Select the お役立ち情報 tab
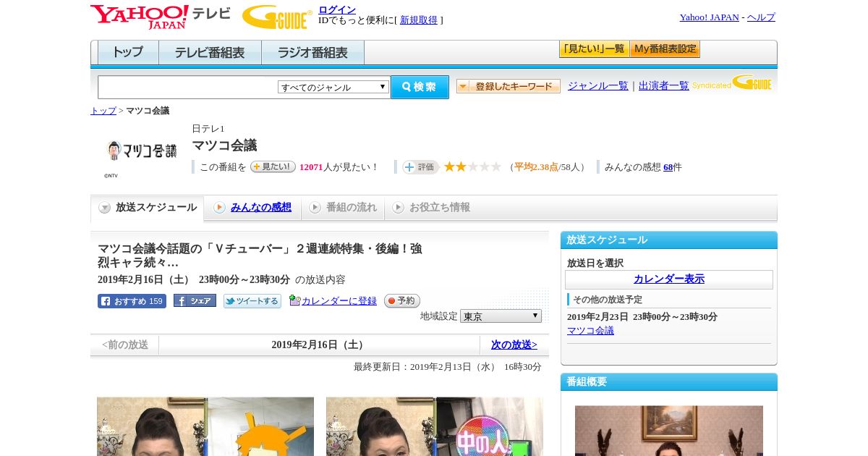The height and width of the screenshot is (456, 868). [432, 208]
